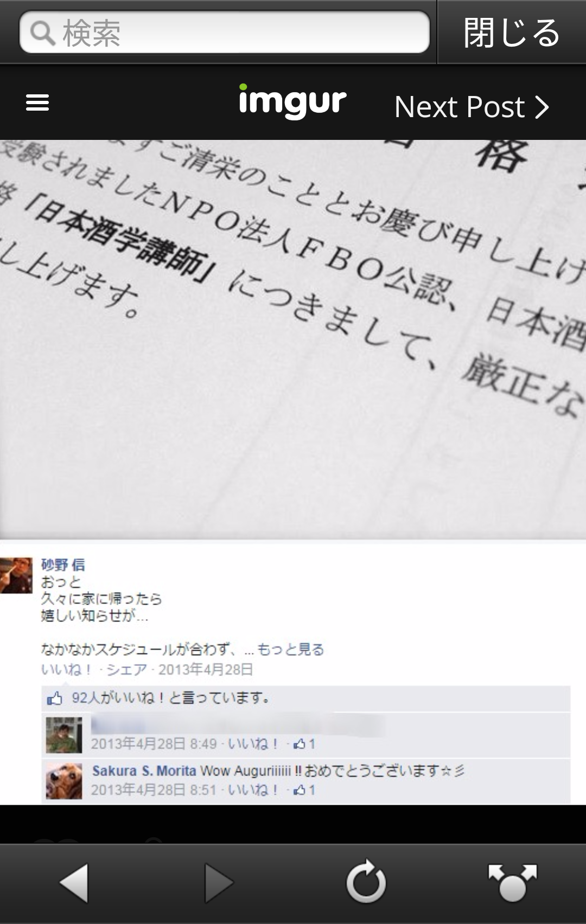
Task: Open the dog avatar thumbnail
Action: (64, 781)
